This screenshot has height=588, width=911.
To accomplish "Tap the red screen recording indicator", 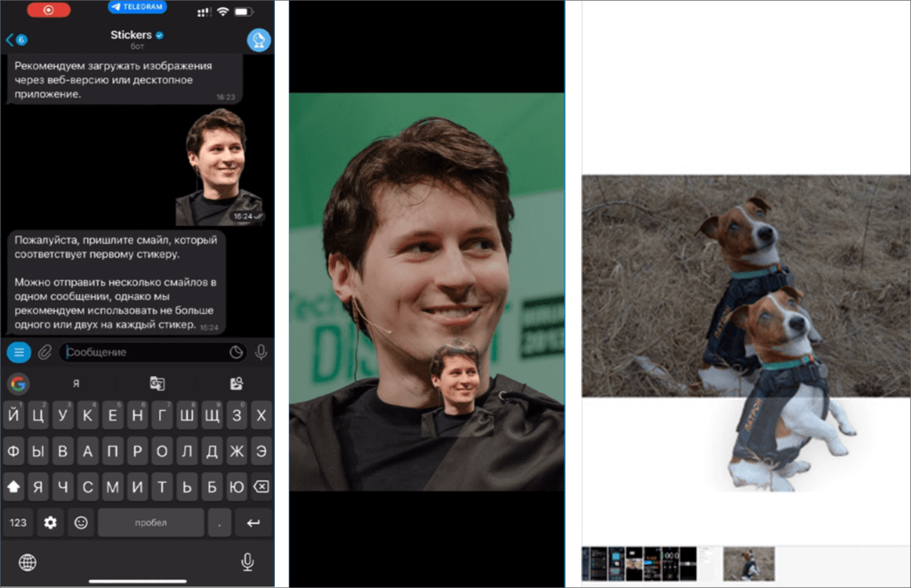I will pos(49,10).
